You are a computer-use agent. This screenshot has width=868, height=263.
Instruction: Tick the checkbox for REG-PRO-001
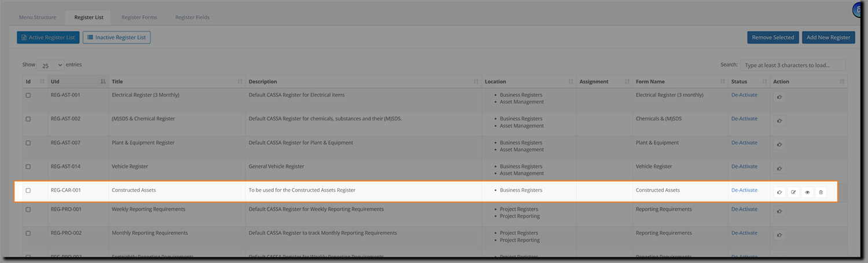pyautogui.click(x=28, y=209)
